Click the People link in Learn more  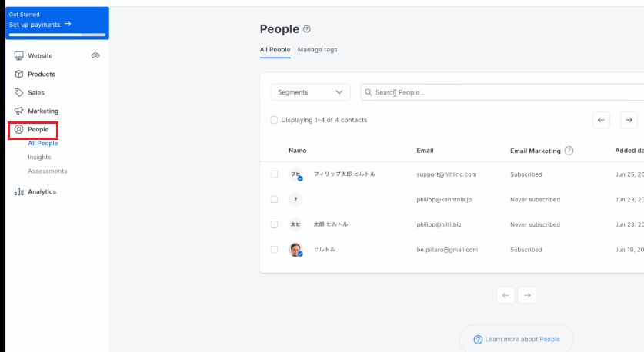pyautogui.click(x=549, y=339)
